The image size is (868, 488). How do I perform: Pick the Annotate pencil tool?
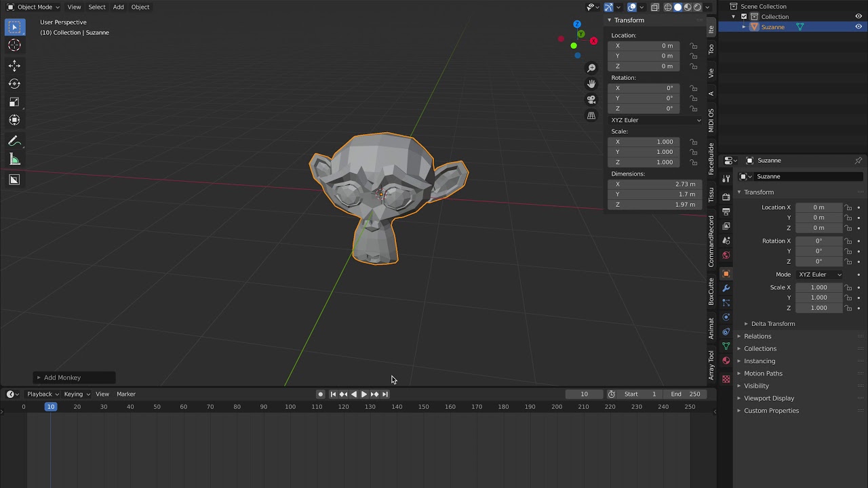click(x=14, y=141)
